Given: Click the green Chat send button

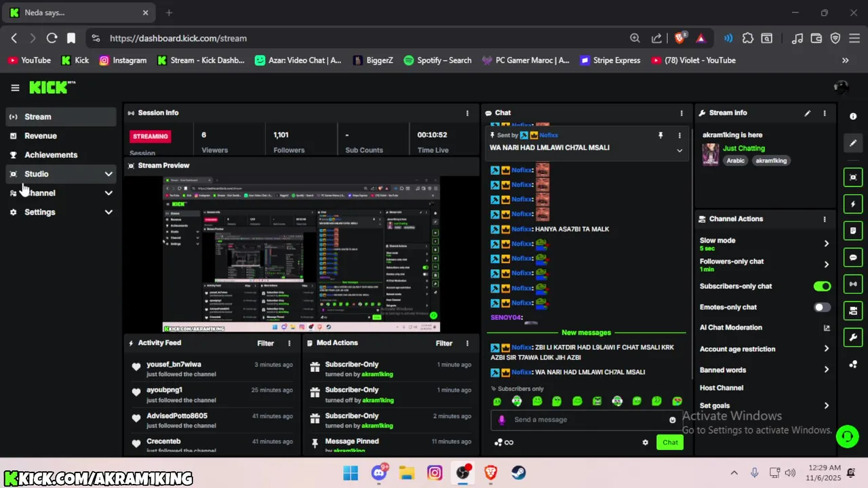Looking at the screenshot, I should (670, 443).
